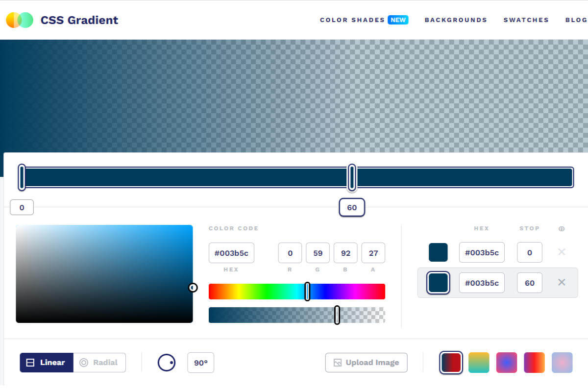
Task: Click the first color stop swatch
Action: (x=438, y=252)
